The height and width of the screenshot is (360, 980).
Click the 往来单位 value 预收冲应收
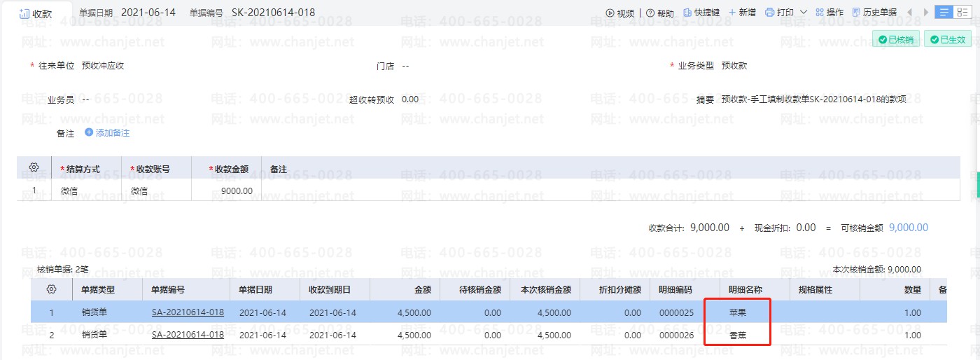pos(103,66)
